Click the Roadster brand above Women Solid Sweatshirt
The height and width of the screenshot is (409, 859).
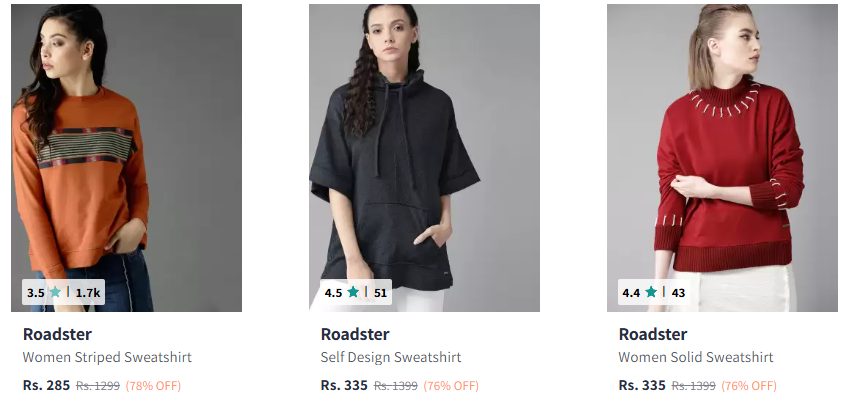[x=653, y=334]
